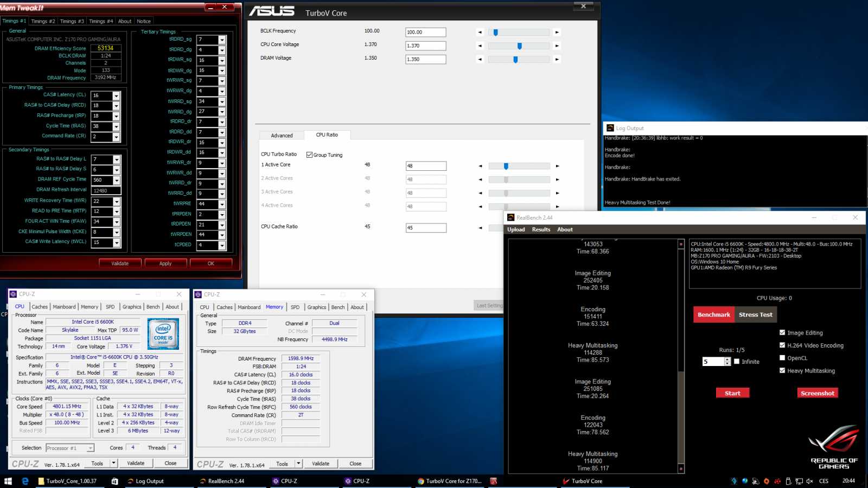Open RAS# to CAS# Delay (tRCD) dropdown
This screenshot has height=488, width=868.
[x=116, y=106]
